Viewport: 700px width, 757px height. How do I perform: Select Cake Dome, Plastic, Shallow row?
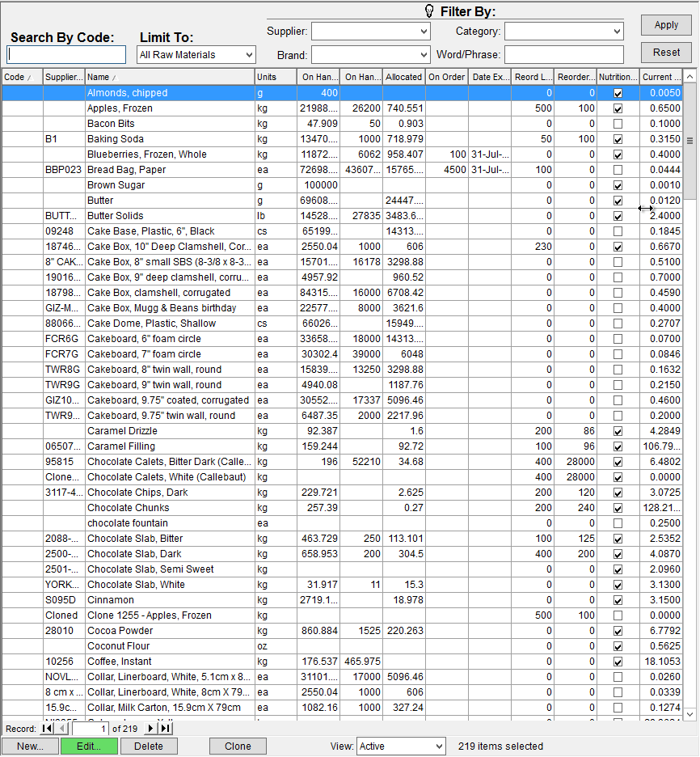342,324
